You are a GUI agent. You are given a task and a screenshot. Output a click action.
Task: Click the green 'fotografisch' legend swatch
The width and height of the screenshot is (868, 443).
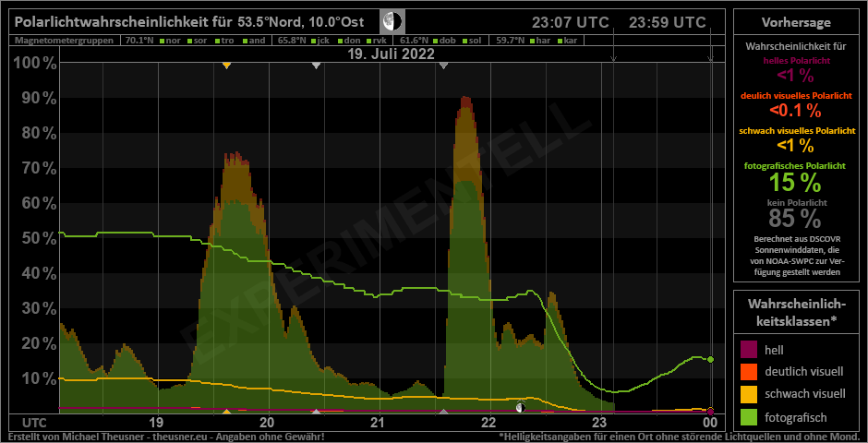coord(750,416)
